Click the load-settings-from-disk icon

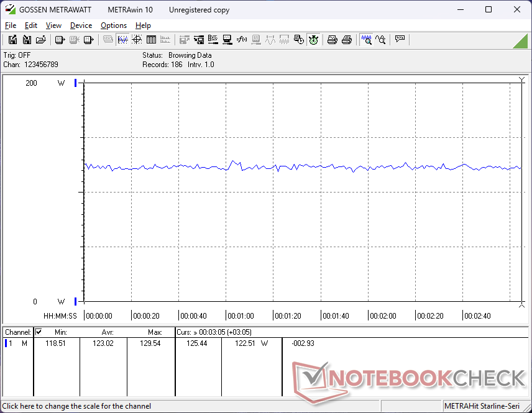coord(199,40)
